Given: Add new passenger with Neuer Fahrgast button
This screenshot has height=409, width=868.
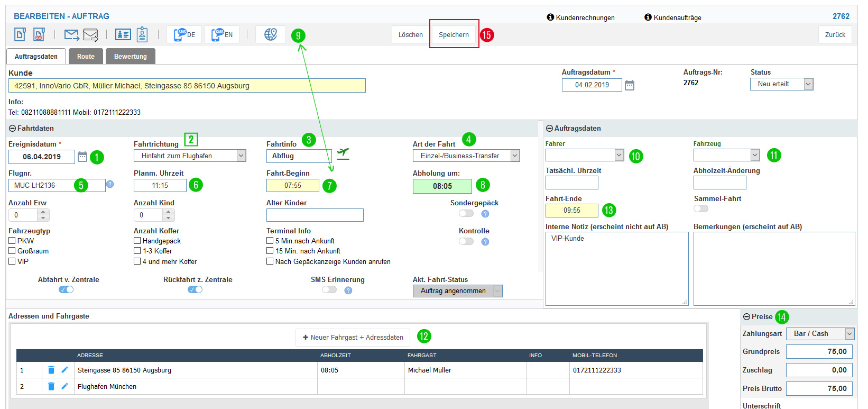Looking at the screenshot, I should click(x=353, y=338).
